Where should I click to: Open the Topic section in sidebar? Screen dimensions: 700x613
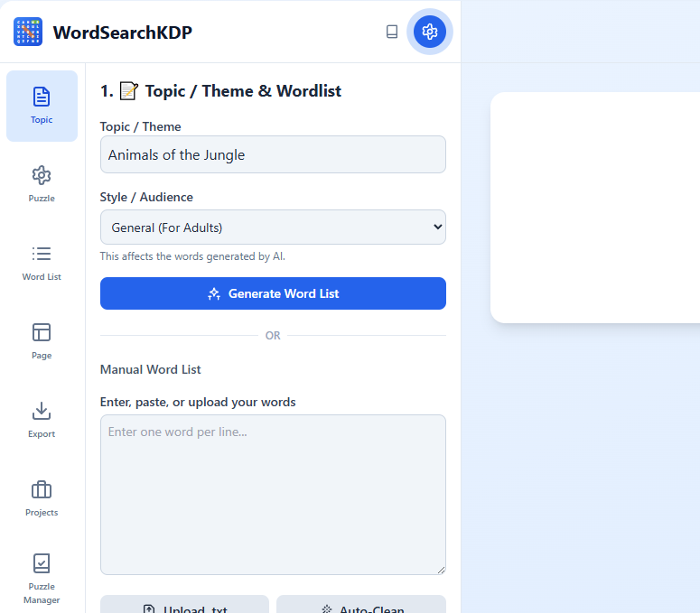coord(42,106)
